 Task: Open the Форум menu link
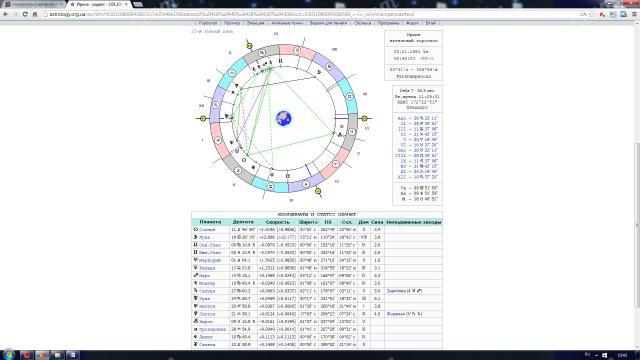(x=412, y=23)
